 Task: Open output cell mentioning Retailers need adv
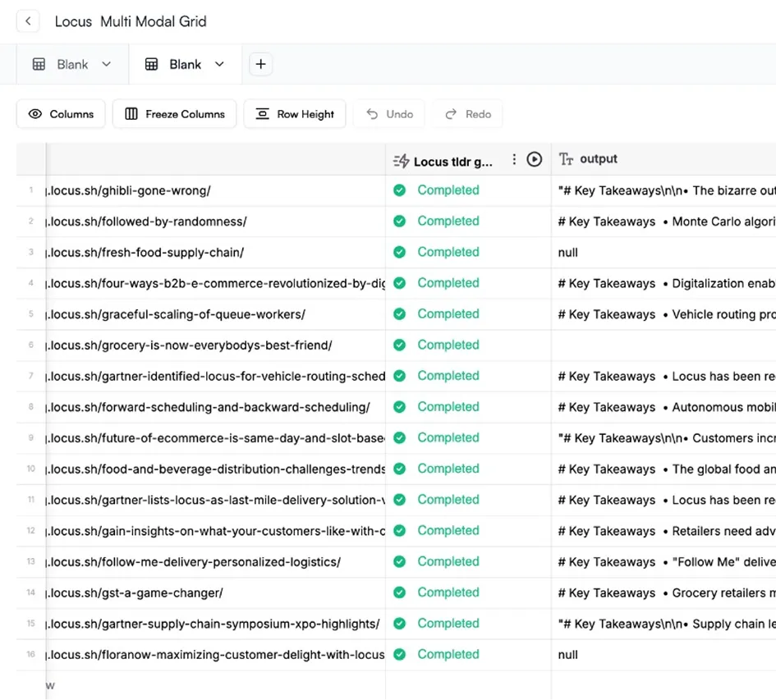tap(664, 531)
